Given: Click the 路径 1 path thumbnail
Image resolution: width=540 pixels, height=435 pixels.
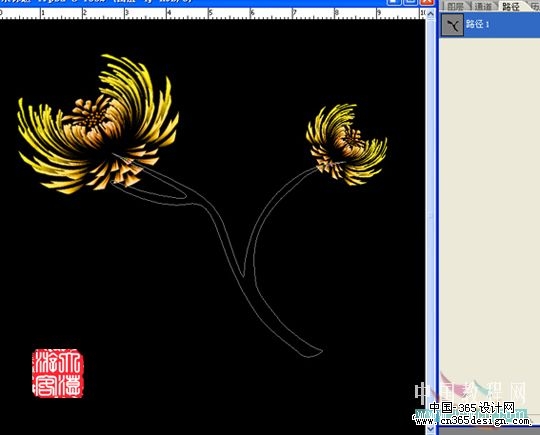Looking at the screenshot, I should [453, 24].
